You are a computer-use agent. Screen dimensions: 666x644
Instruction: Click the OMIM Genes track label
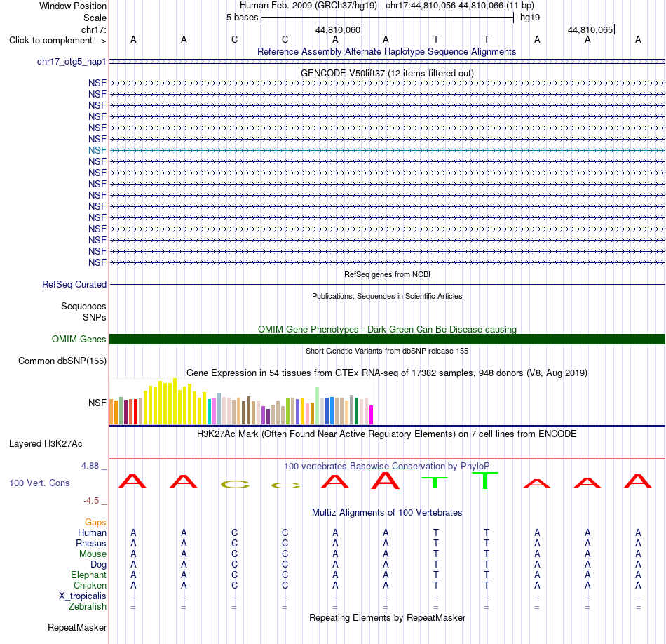pyautogui.click(x=79, y=340)
